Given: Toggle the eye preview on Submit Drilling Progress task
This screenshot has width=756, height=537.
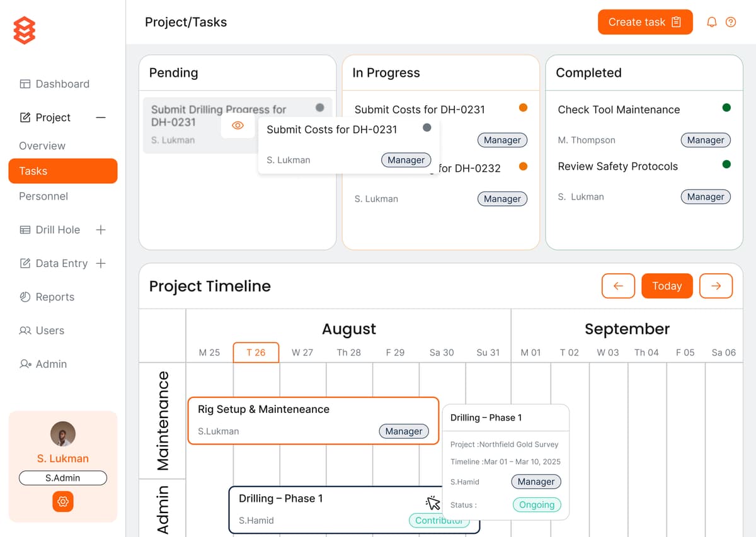Looking at the screenshot, I should pos(238,125).
